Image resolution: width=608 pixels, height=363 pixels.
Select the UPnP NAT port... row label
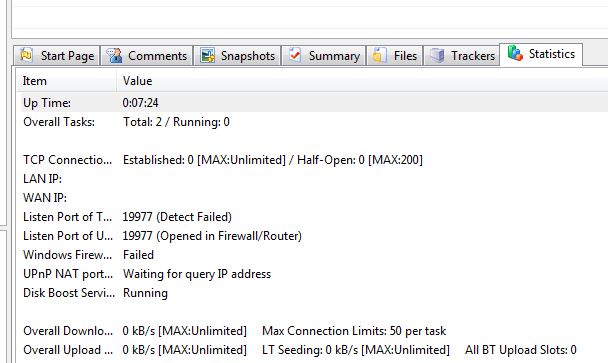point(68,274)
